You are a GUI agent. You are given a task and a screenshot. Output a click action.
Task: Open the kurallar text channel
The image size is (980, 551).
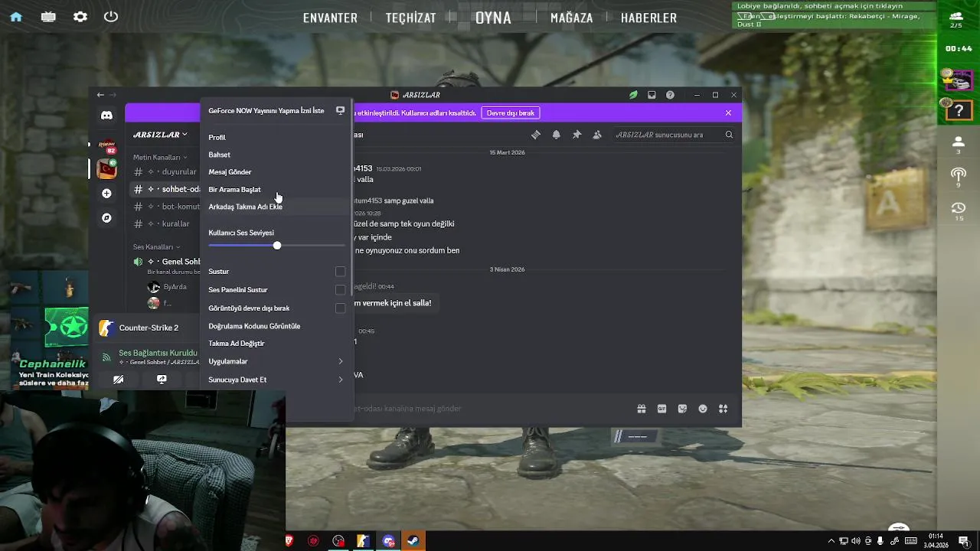[x=175, y=224]
